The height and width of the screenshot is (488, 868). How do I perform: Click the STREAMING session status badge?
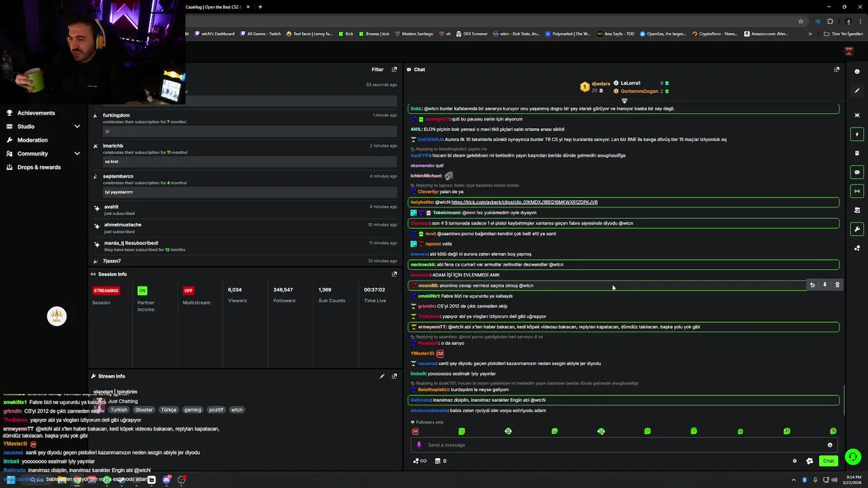tap(106, 290)
